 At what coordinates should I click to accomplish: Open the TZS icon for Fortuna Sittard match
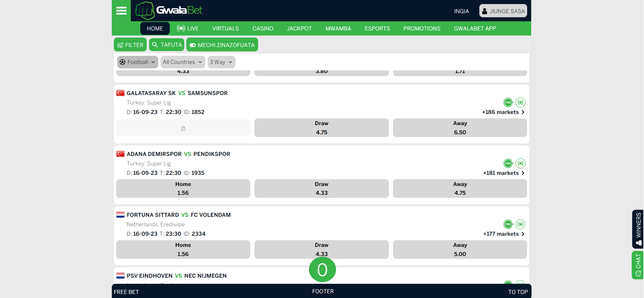(508, 224)
